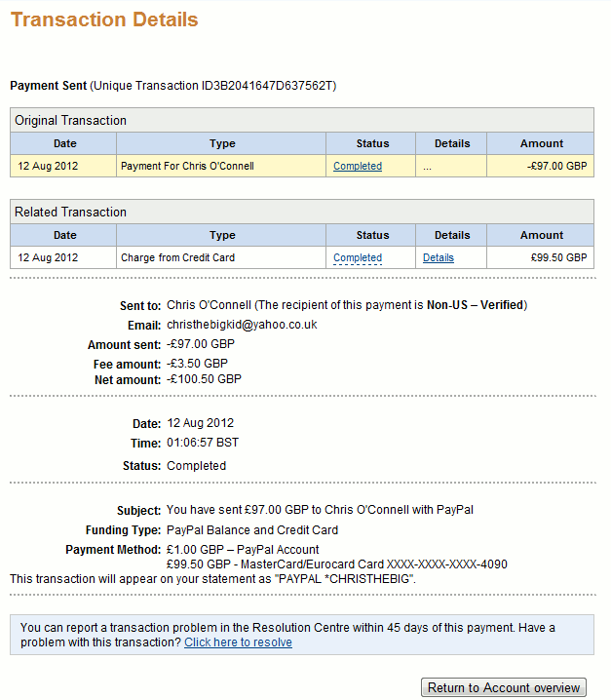Click the Type column header in Original Transaction
The height and width of the screenshot is (700, 611).
point(221,143)
